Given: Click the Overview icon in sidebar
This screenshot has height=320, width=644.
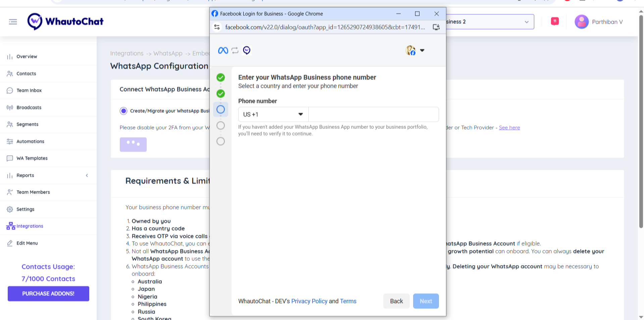Looking at the screenshot, I should (10, 57).
